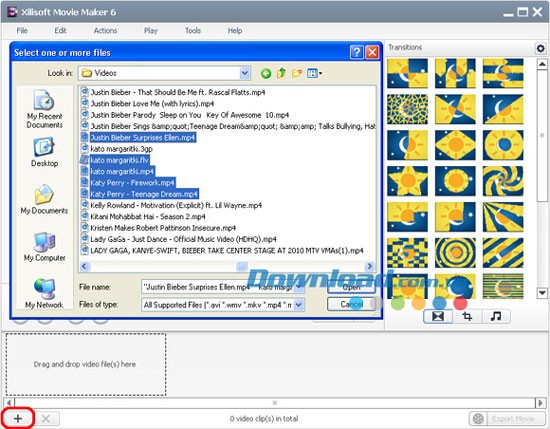The width and height of the screenshot is (550, 429).
Task: Select Kitani Mohabbat Hai - Season 2.mp4
Action: point(143,216)
